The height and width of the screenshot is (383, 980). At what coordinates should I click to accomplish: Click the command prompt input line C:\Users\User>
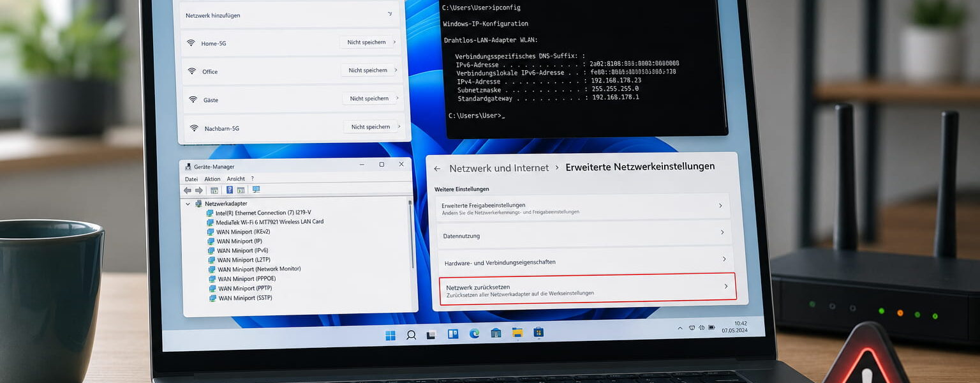coord(476,116)
